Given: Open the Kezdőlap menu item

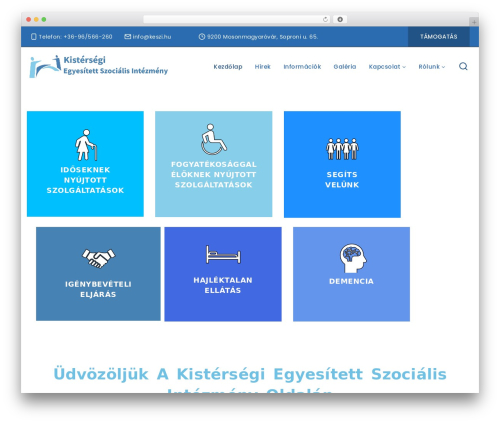Looking at the screenshot, I should (228, 67).
